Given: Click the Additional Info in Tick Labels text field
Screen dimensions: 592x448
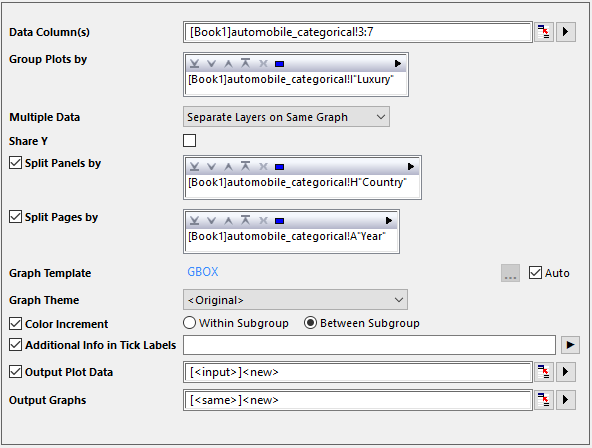Looking at the screenshot, I should tap(369, 345).
